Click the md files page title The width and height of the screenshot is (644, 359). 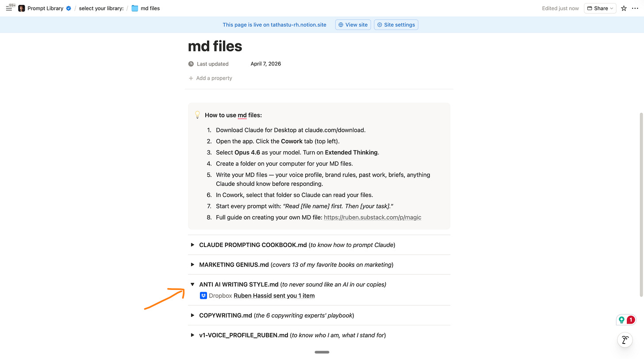pos(215,46)
